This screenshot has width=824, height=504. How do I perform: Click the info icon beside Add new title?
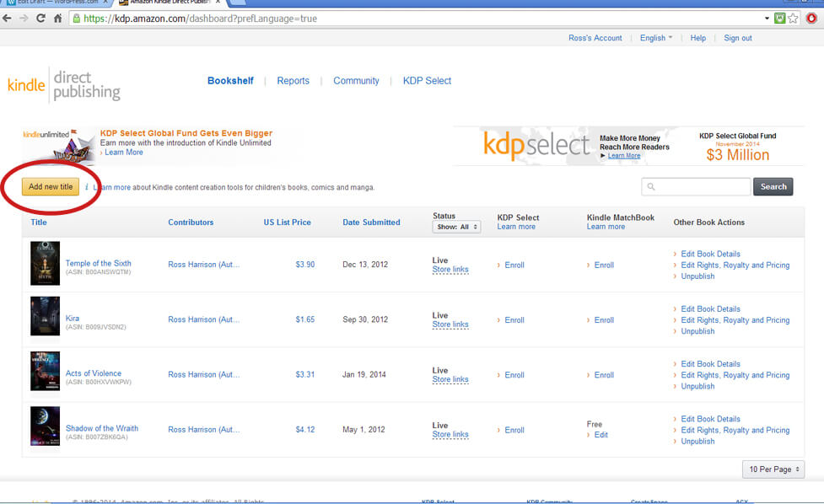pyautogui.click(x=87, y=187)
